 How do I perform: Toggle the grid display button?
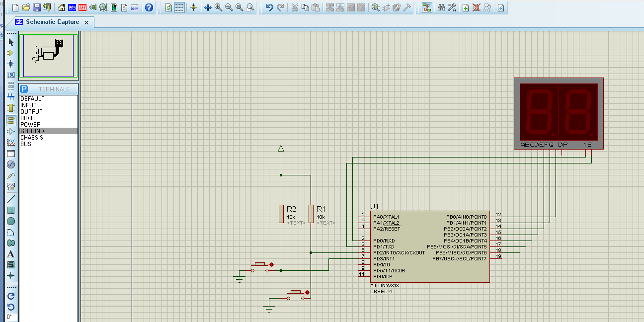[179, 7]
